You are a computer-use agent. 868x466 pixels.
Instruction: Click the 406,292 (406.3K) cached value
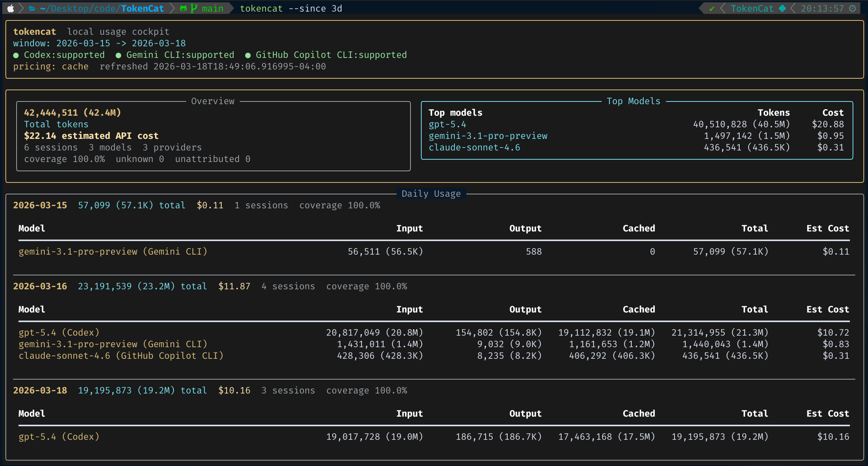point(612,356)
